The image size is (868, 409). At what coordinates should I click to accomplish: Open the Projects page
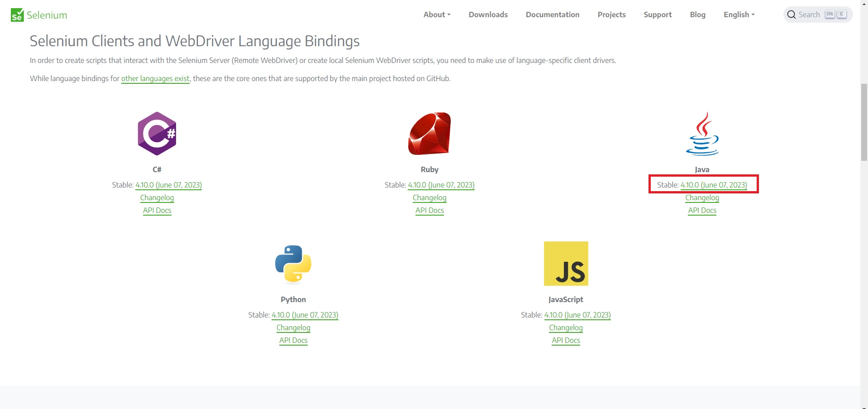pos(611,14)
